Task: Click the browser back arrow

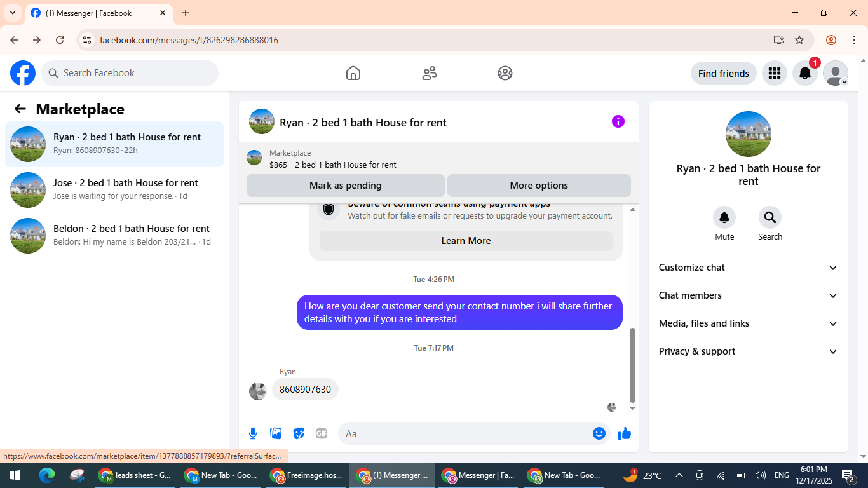Action: (x=14, y=40)
